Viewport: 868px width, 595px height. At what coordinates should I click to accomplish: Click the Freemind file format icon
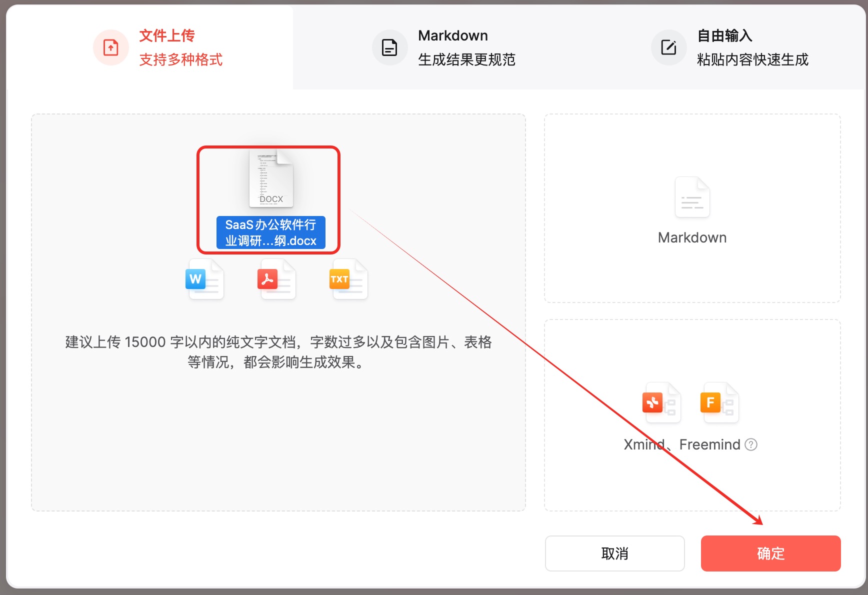pos(719,402)
